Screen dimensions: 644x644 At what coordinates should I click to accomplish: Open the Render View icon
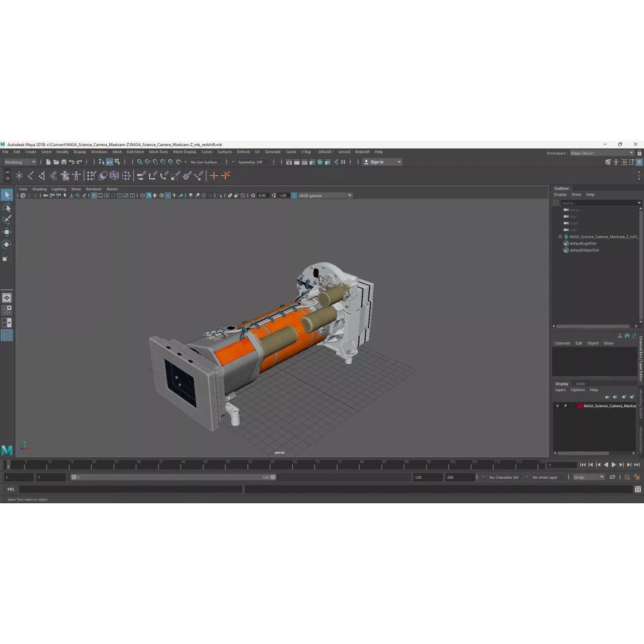click(x=289, y=162)
